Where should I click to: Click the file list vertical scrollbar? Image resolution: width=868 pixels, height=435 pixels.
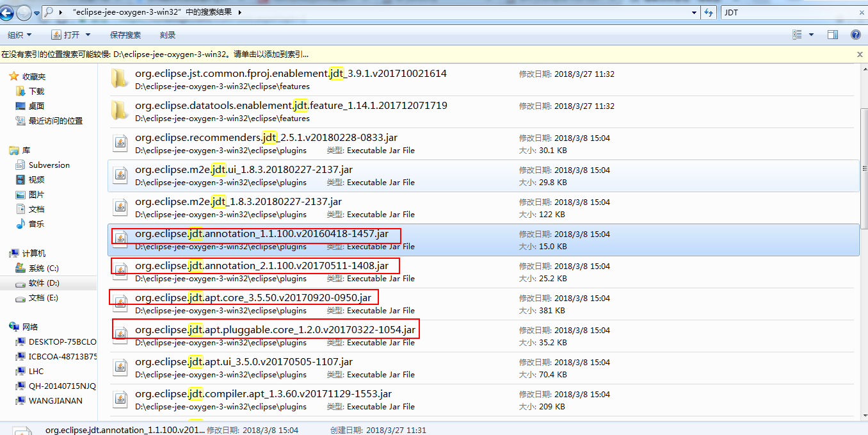(x=864, y=170)
